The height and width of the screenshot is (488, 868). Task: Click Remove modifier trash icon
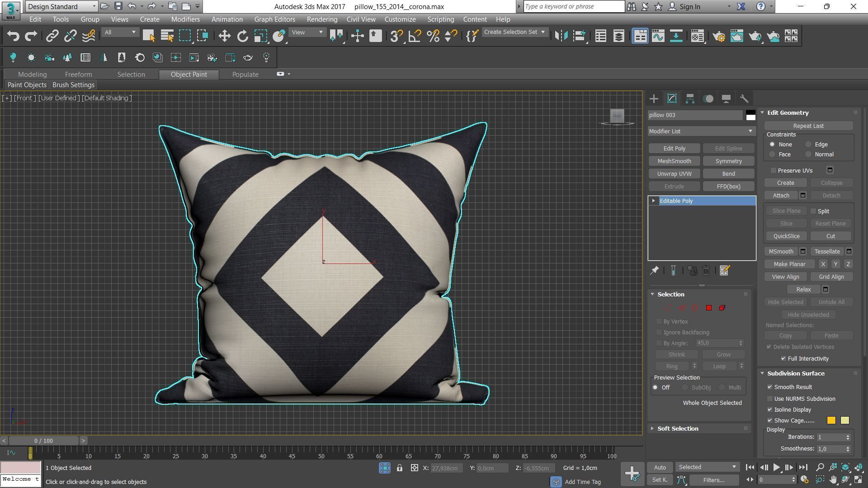706,270
